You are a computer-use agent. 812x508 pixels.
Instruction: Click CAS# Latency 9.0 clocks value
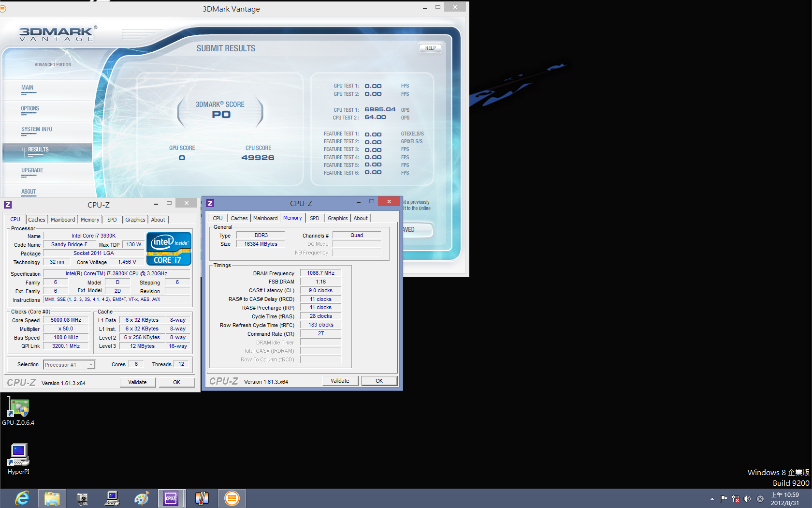[321, 290]
